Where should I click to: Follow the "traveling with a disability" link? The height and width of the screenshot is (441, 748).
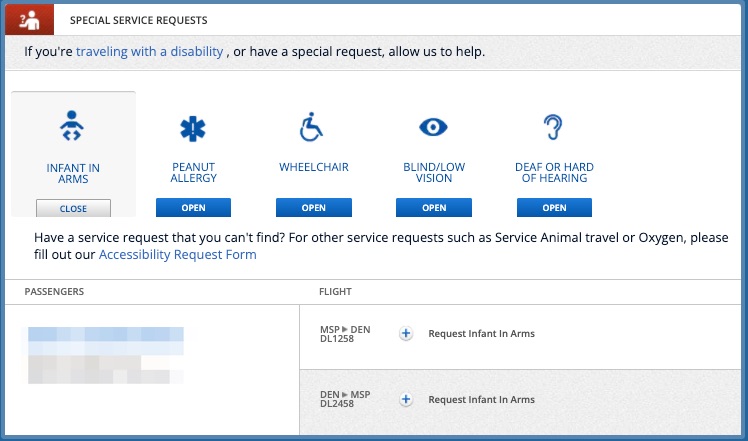click(149, 51)
